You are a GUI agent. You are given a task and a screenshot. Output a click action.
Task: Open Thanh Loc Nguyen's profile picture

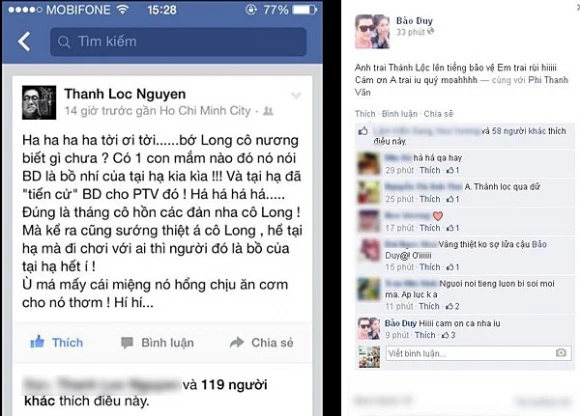(39, 102)
